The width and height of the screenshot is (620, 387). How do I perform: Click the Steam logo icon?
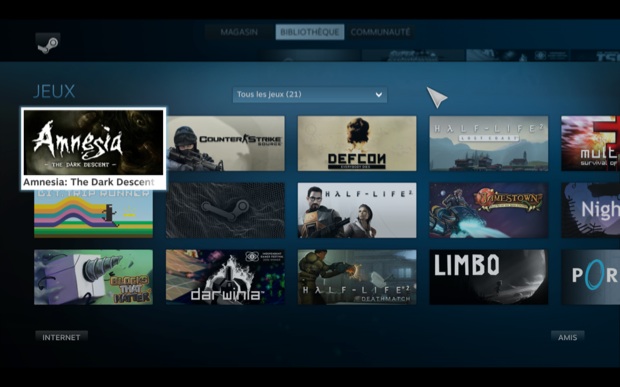tap(48, 43)
